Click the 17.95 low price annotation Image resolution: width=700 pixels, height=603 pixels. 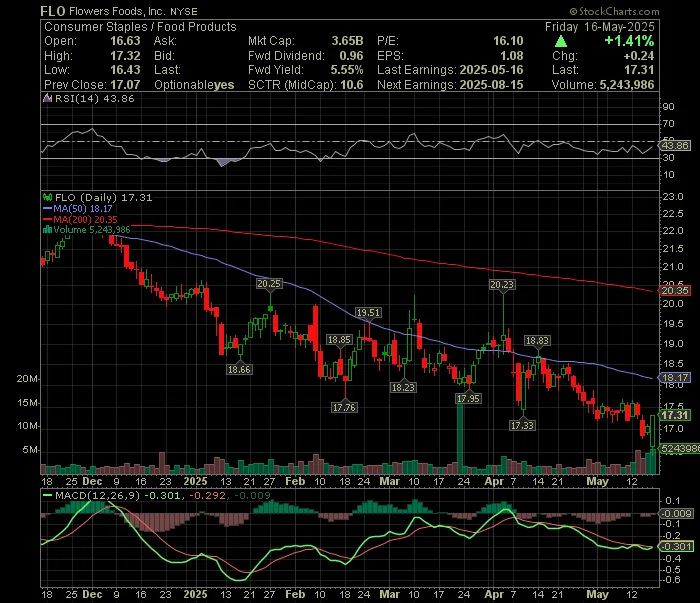pos(468,399)
